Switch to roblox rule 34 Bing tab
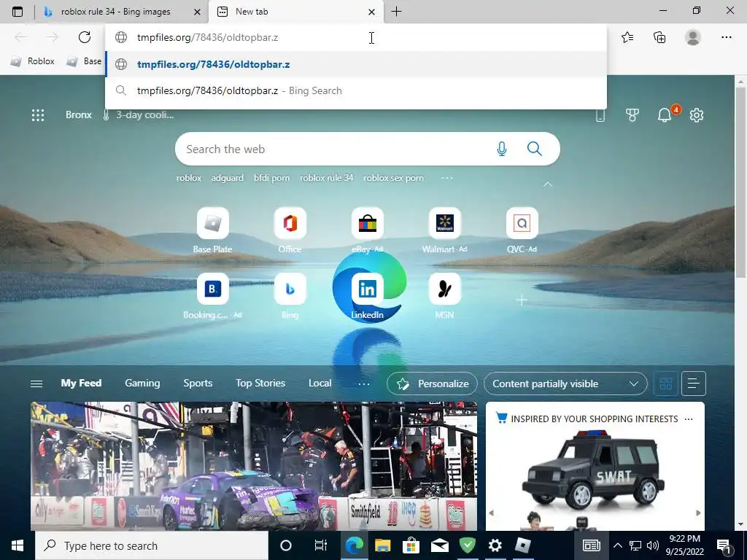The width and height of the screenshot is (747, 560). click(x=116, y=12)
